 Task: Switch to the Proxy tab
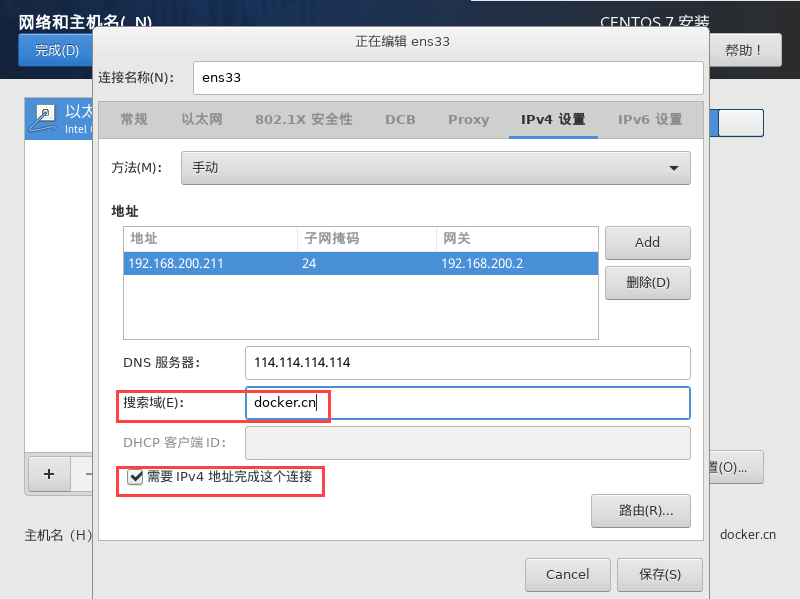[468, 119]
